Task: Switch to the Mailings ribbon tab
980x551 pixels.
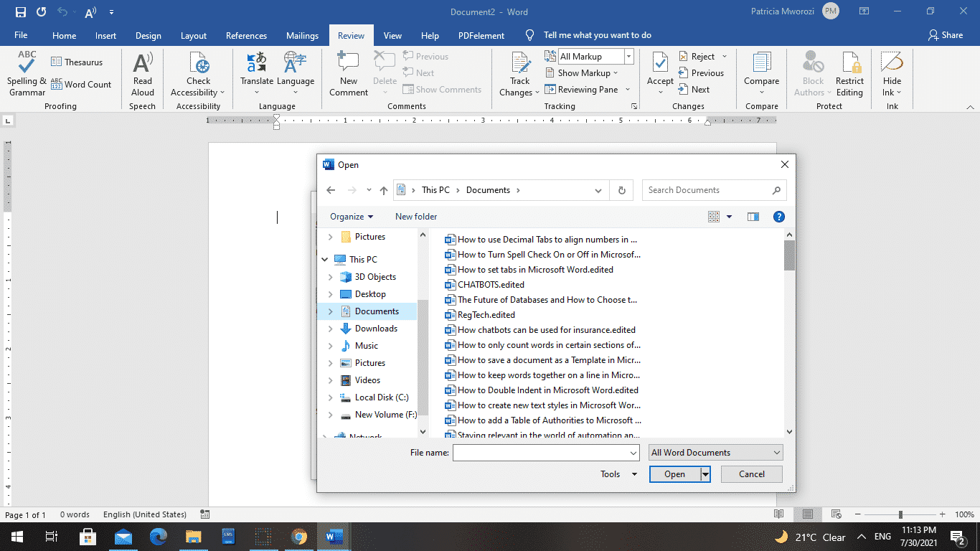Action: (301, 34)
